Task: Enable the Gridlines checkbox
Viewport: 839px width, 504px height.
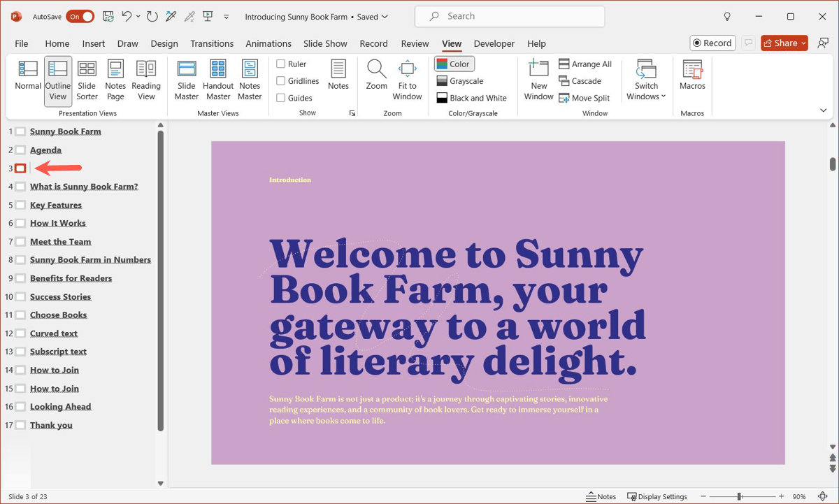Action: (280, 81)
